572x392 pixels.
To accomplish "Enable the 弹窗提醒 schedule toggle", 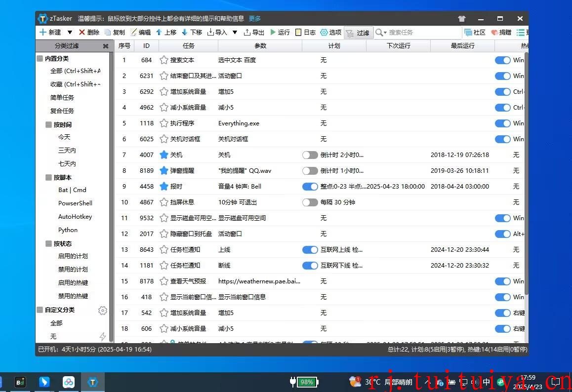I will (310, 171).
